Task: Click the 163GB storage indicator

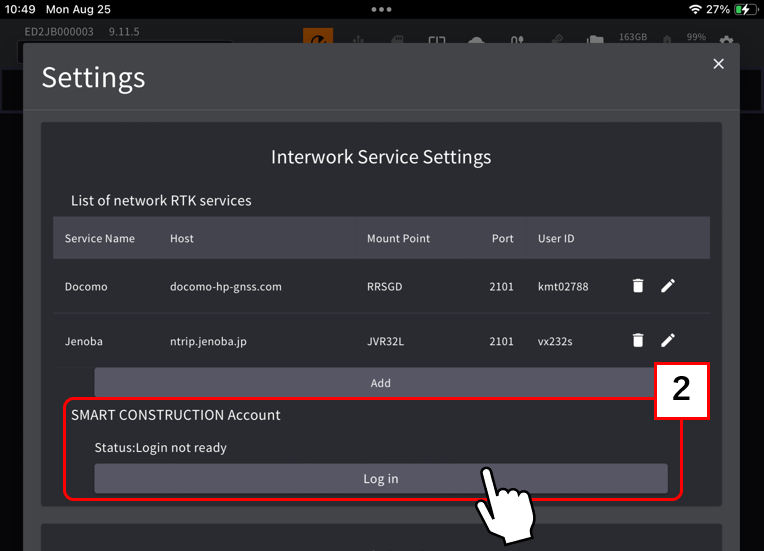Action: pyautogui.click(x=632, y=37)
